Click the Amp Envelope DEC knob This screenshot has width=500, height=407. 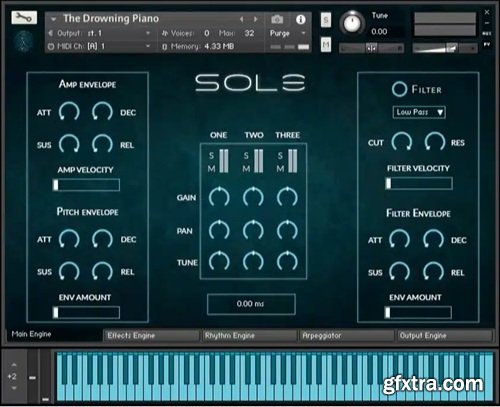click(x=102, y=112)
